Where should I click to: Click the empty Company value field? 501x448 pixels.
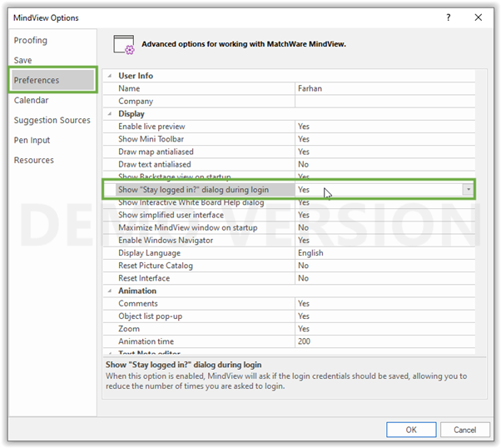pyautogui.click(x=384, y=101)
